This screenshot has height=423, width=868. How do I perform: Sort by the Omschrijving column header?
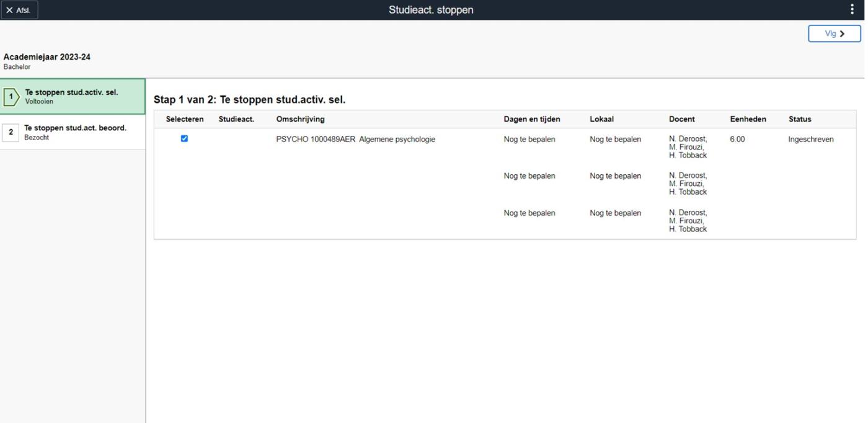click(x=300, y=119)
